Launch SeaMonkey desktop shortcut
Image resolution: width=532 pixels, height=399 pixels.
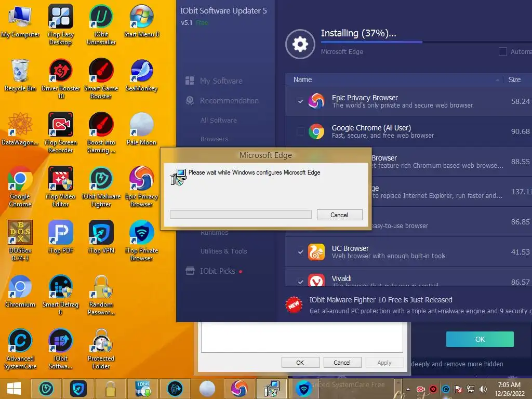tap(141, 75)
